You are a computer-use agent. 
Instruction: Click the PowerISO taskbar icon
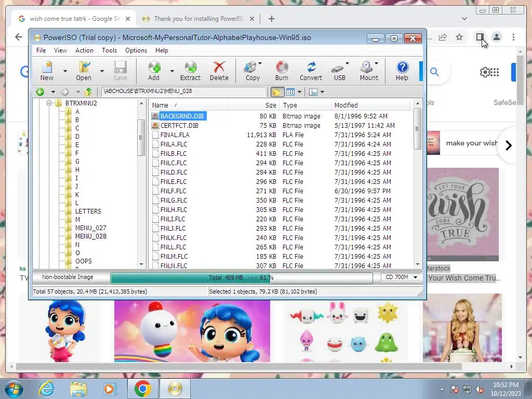pos(175,389)
